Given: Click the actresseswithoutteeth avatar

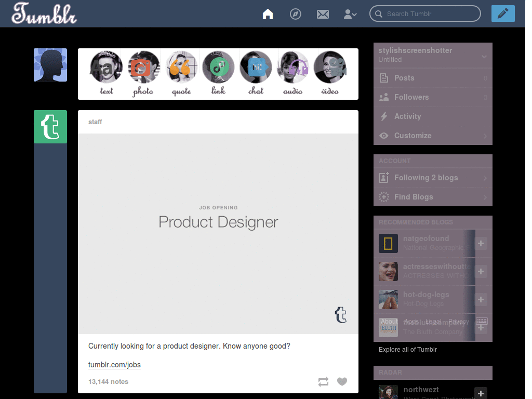Looking at the screenshot, I should pyautogui.click(x=388, y=271).
